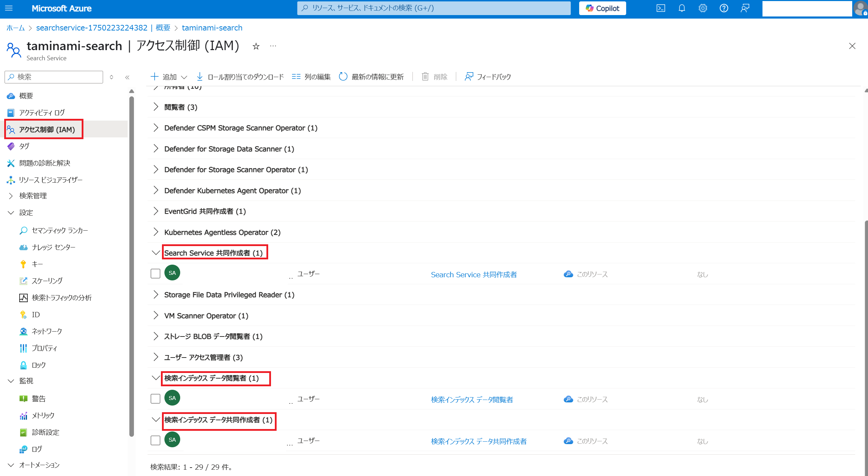The height and width of the screenshot is (476, 868).
Task: Check the 検索インデックス データ共同作成者 user row
Action: [x=155, y=440]
